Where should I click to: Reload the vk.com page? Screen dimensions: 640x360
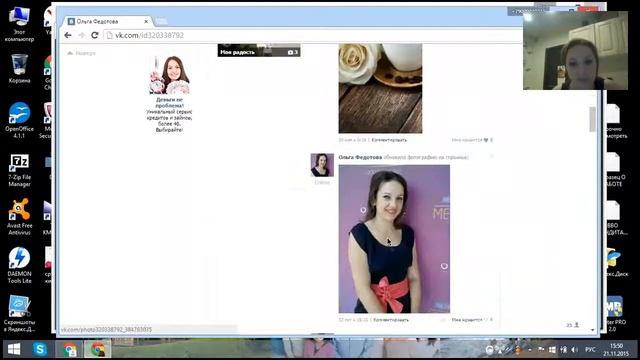[x=95, y=36]
